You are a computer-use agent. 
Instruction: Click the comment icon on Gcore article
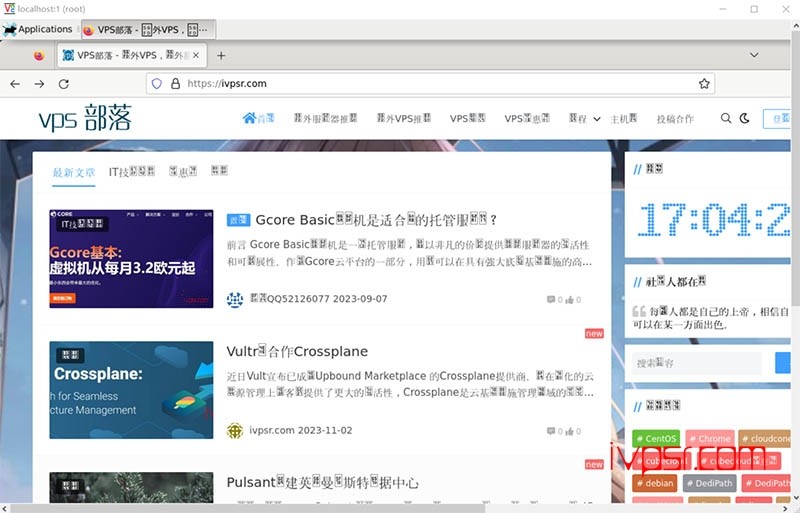coord(551,300)
